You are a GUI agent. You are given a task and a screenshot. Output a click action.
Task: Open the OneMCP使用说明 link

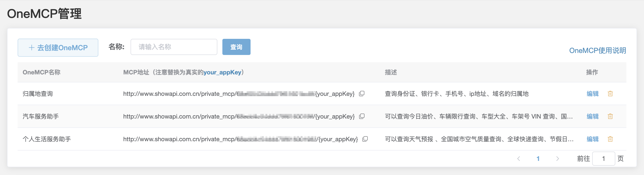point(597,50)
